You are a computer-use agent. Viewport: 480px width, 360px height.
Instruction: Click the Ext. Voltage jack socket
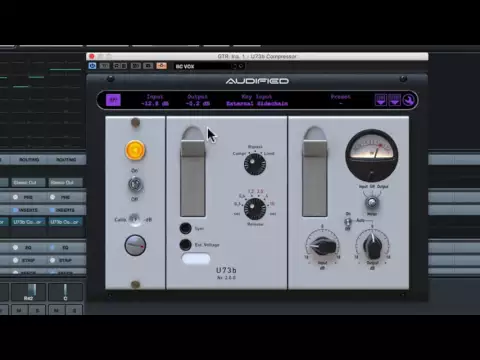185,245
